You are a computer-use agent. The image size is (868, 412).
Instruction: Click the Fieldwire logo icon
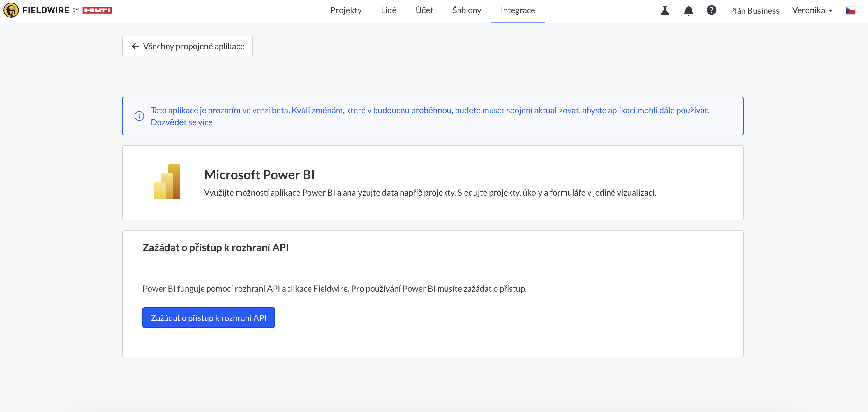point(11,10)
